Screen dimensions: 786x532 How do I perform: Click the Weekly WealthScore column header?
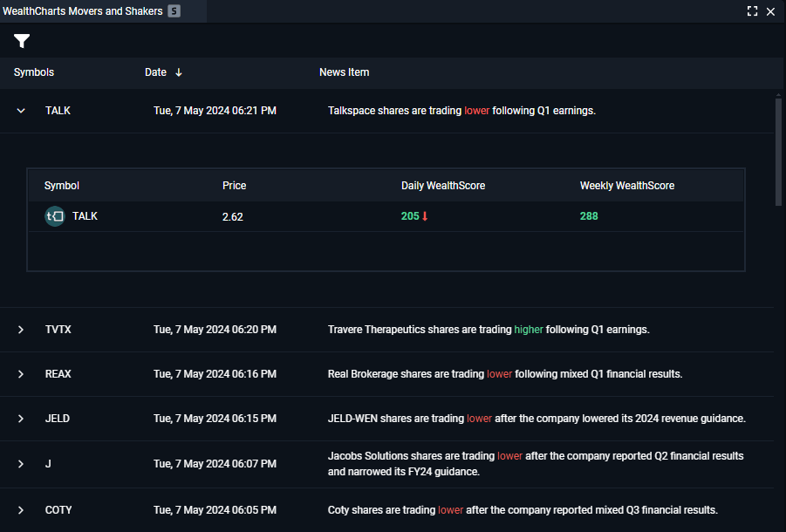(627, 186)
